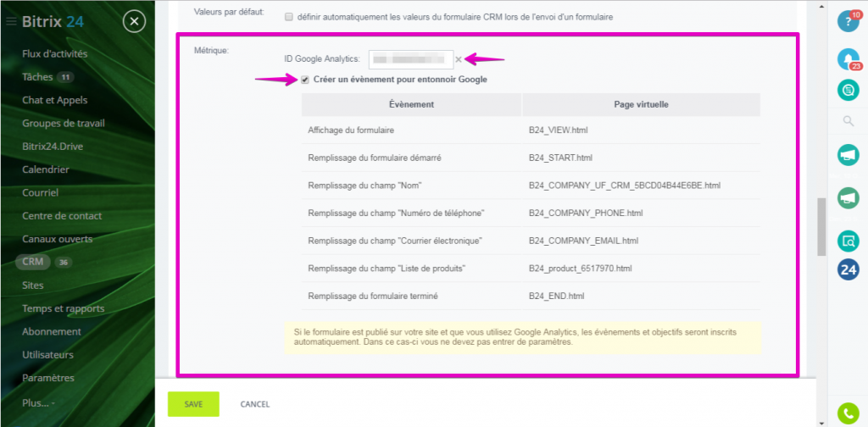This screenshot has width=868, height=427.
Task: Click the ID Google Analytics input field
Action: pyautogui.click(x=411, y=59)
